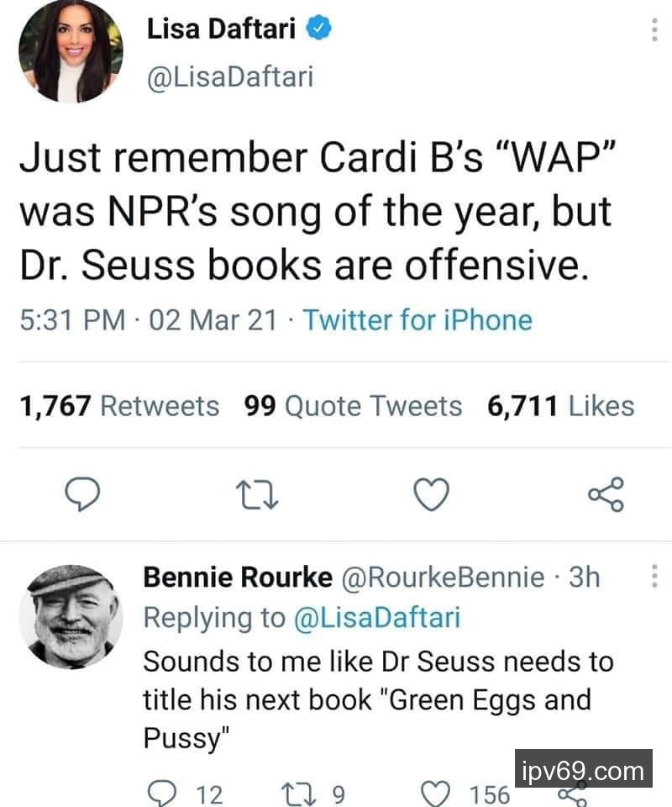Image resolution: width=672 pixels, height=807 pixels.
Task: Open Bennie Rourke's profile picture
Action: pos(71,615)
